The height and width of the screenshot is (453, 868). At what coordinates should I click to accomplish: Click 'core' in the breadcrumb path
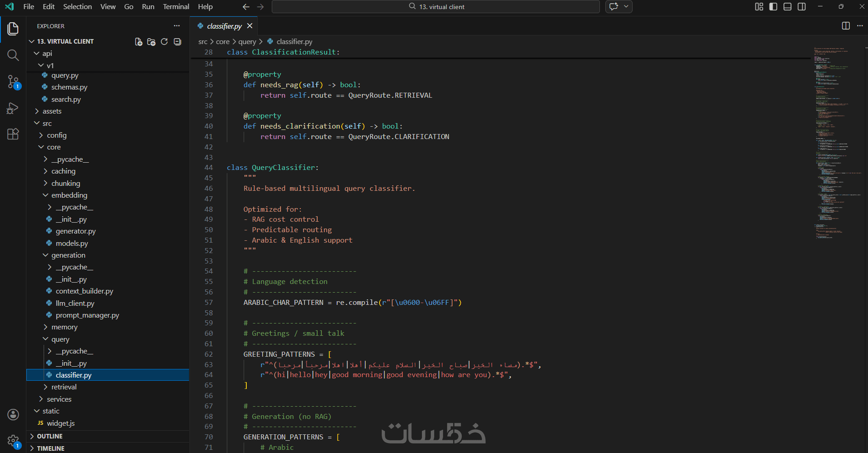[x=223, y=42]
